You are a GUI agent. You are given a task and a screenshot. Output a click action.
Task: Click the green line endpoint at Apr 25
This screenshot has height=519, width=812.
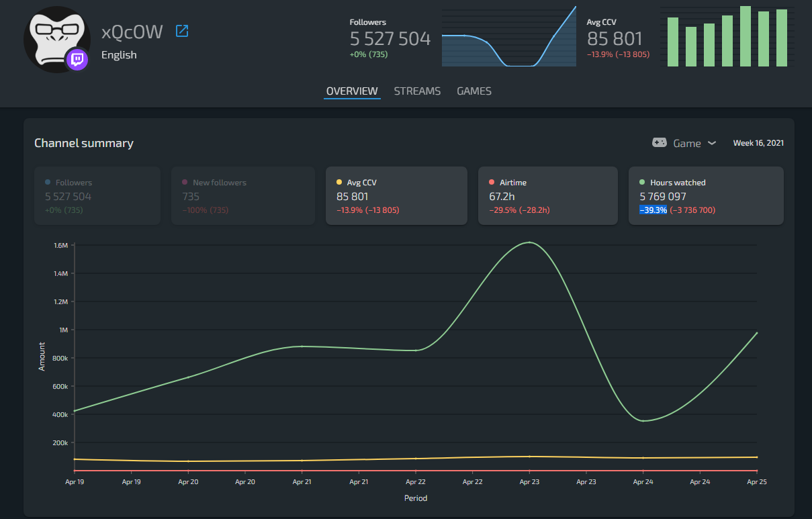point(757,333)
